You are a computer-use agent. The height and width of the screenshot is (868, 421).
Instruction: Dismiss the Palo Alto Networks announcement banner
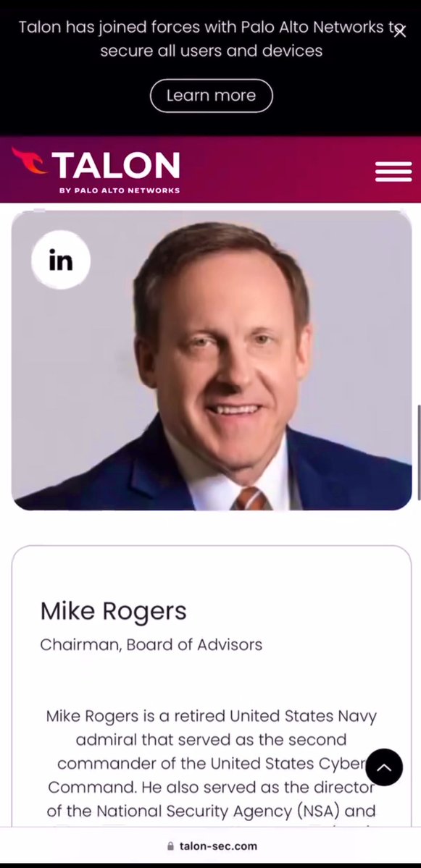click(399, 31)
